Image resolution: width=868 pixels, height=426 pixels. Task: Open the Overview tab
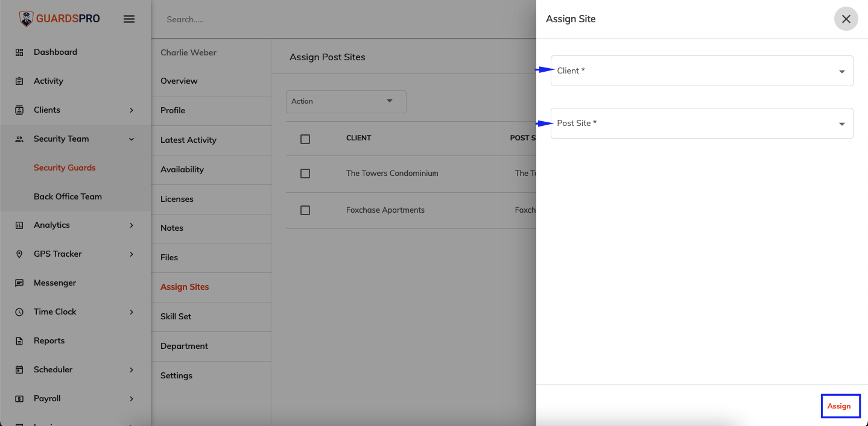point(211,81)
